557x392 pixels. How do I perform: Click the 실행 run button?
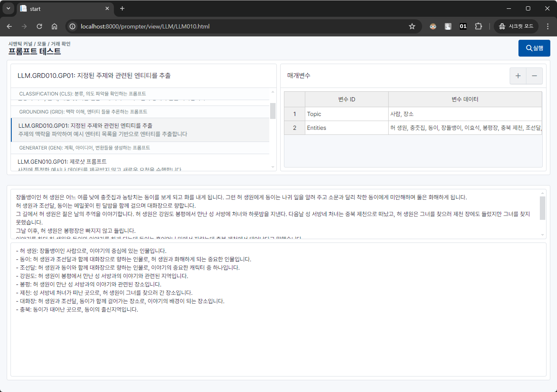click(x=534, y=48)
